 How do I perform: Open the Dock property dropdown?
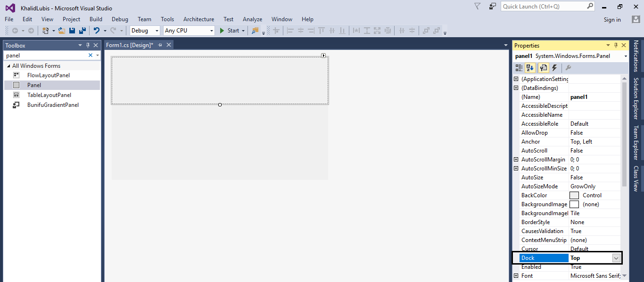click(616, 258)
